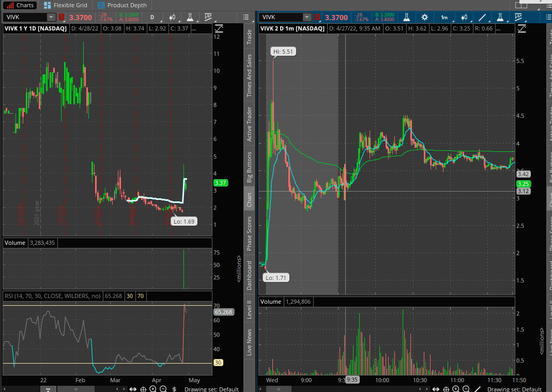The height and width of the screenshot is (392, 552).
Task: Select the drawing line tool in right chart toolbar
Action: point(481,18)
